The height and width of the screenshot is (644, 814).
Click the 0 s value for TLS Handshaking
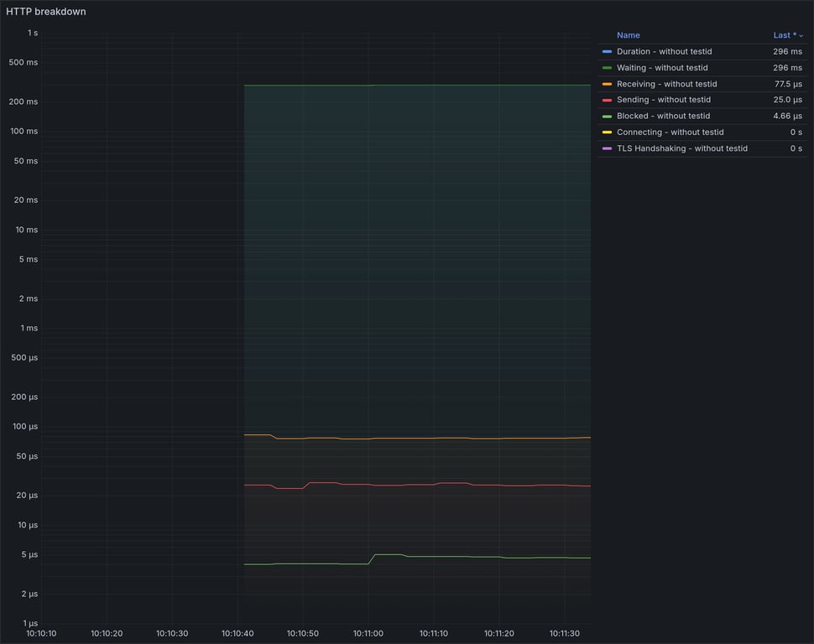point(796,148)
